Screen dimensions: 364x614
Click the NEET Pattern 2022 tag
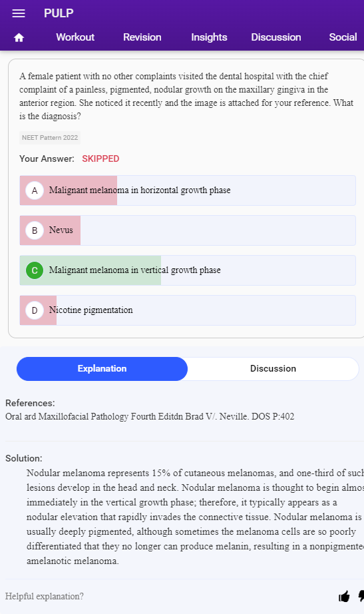(50, 138)
